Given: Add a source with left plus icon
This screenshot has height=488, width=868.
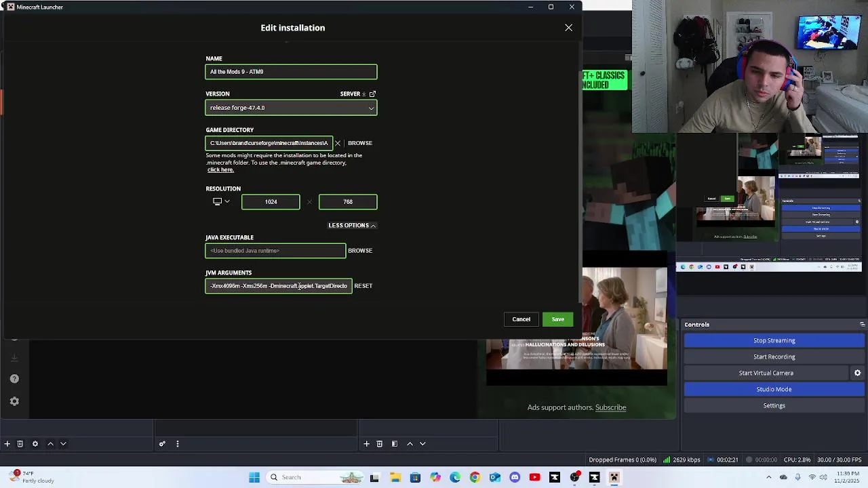Looking at the screenshot, I should click(x=7, y=444).
